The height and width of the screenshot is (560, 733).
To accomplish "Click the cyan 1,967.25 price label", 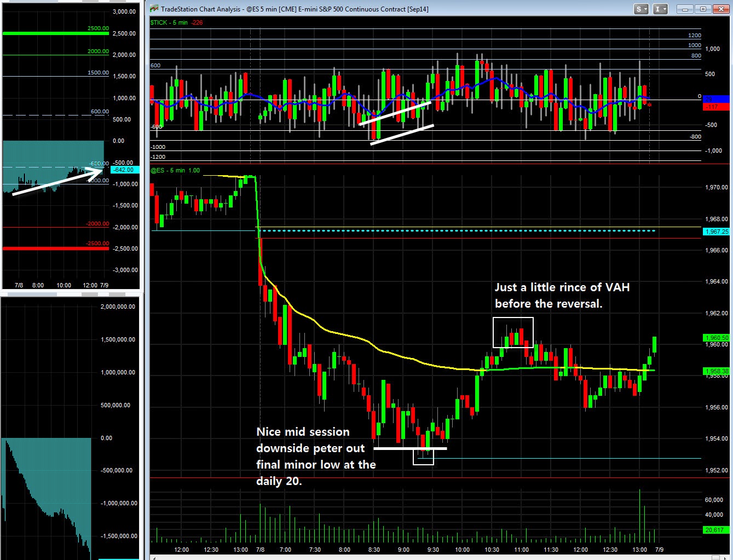I will coord(717,232).
